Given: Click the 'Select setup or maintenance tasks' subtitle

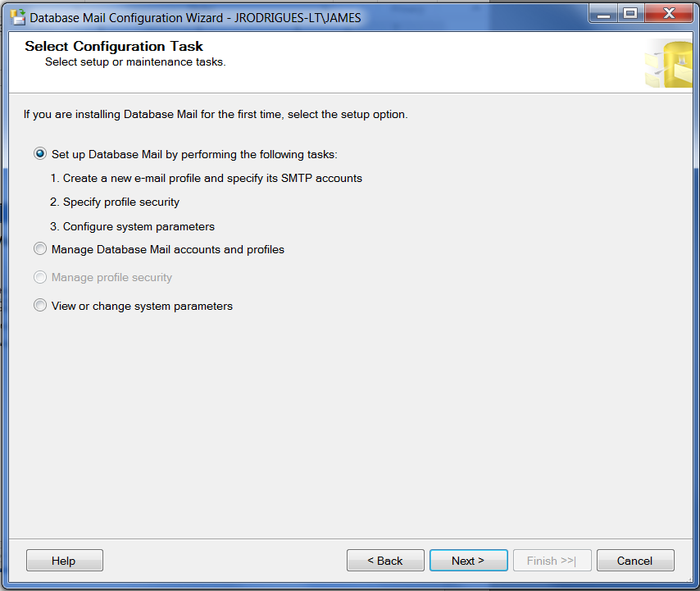Looking at the screenshot, I should (x=134, y=61).
